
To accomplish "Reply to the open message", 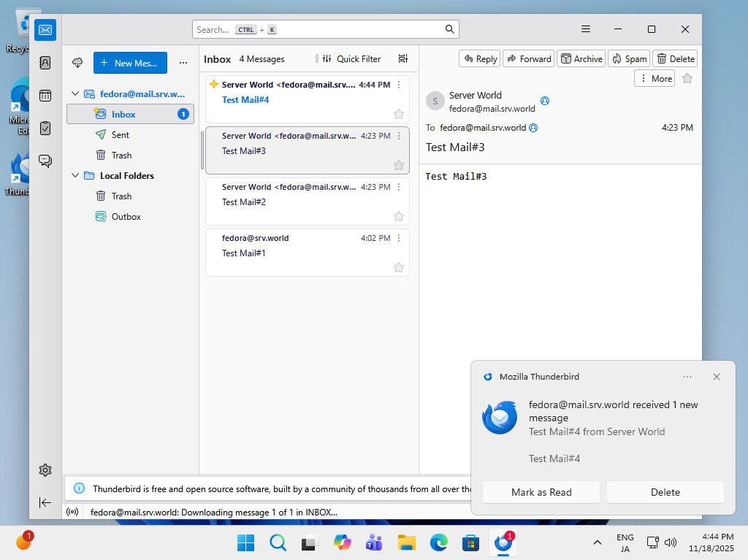I will pyautogui.click(x=479, y=58).
